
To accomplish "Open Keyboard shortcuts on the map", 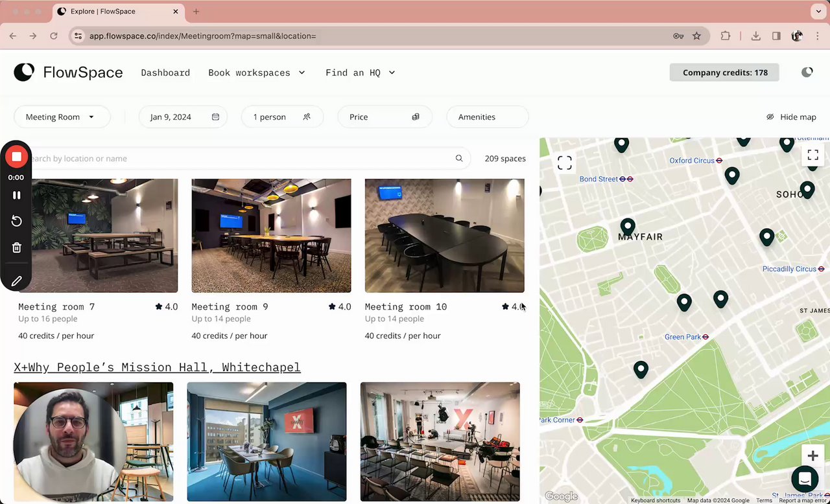I will click(656, 500).
